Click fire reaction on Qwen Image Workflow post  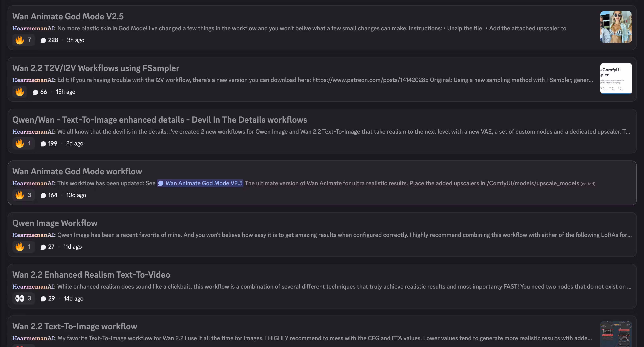click(x=24, y=246)
